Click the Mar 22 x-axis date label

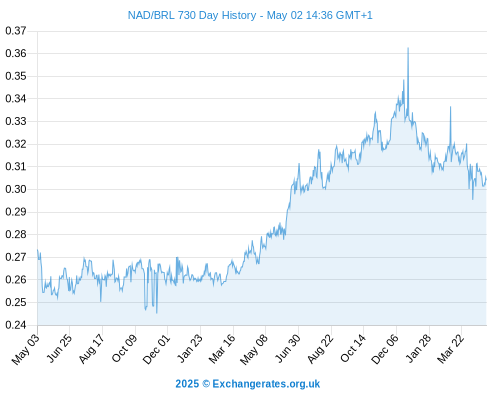[x=450, y=349]
